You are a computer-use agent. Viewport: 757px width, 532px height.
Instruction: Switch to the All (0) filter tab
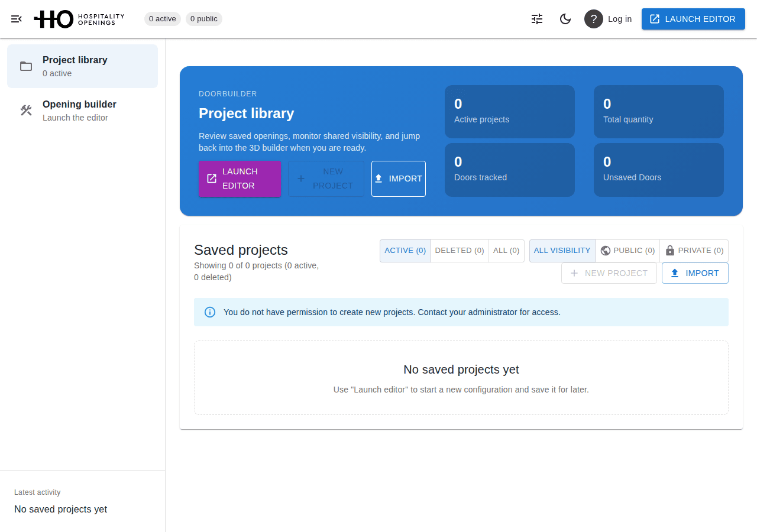click(506, 251)
